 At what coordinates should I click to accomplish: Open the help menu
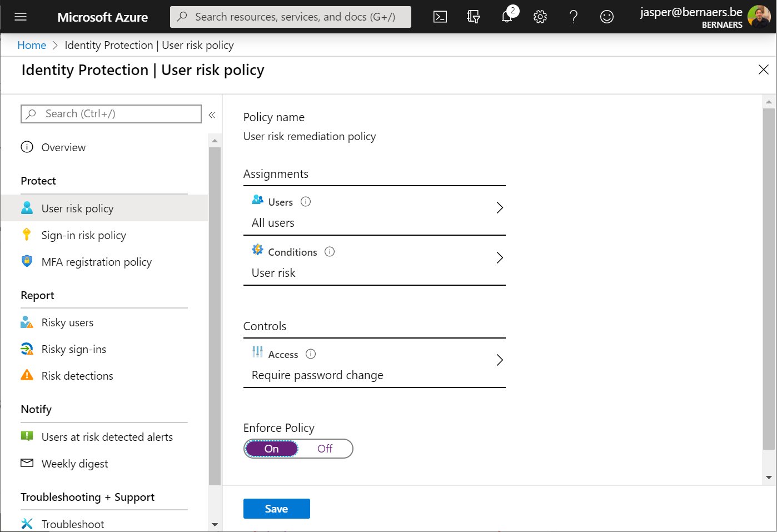click(x=573, y=17)
